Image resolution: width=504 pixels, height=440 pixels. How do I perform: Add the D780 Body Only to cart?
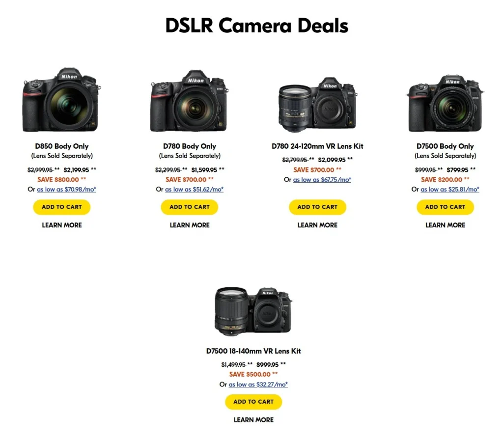tap(190, 207)
